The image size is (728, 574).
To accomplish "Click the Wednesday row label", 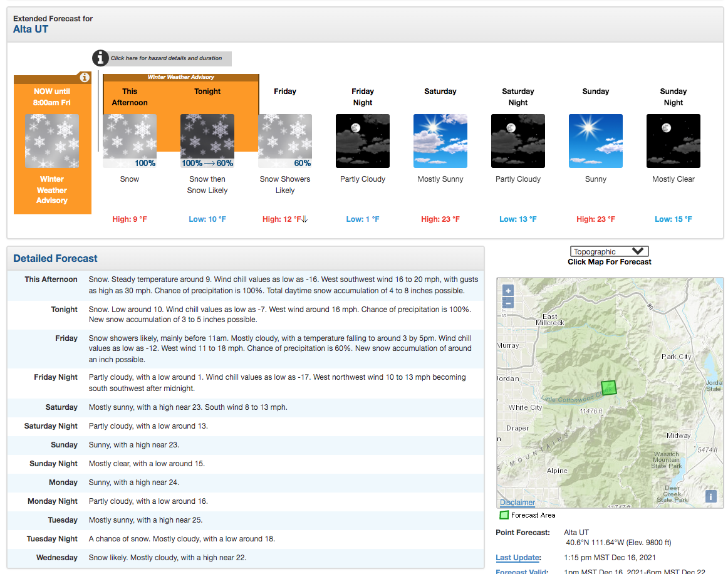I will [57, 557].
